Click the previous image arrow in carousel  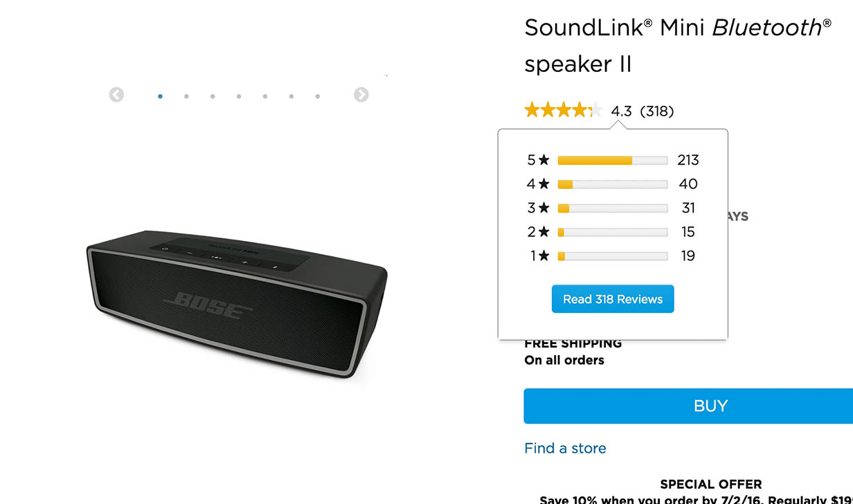click(116, 95)
